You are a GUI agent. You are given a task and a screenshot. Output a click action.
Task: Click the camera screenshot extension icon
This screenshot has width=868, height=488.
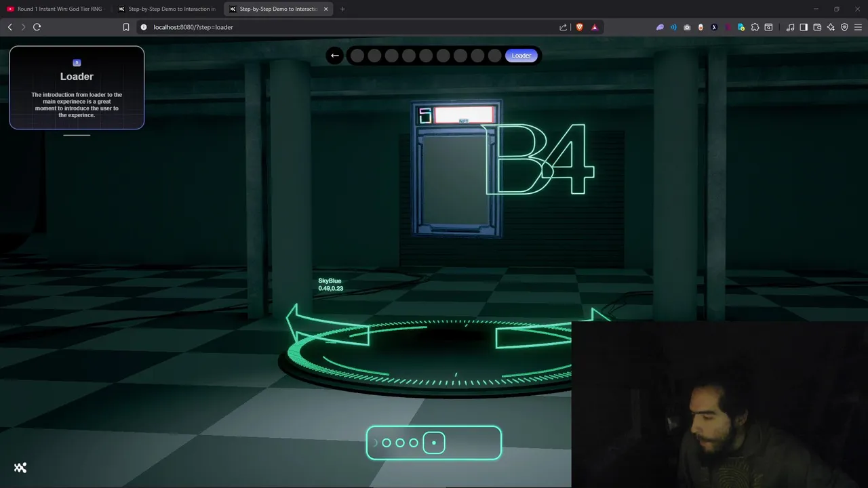click(687, 27)
